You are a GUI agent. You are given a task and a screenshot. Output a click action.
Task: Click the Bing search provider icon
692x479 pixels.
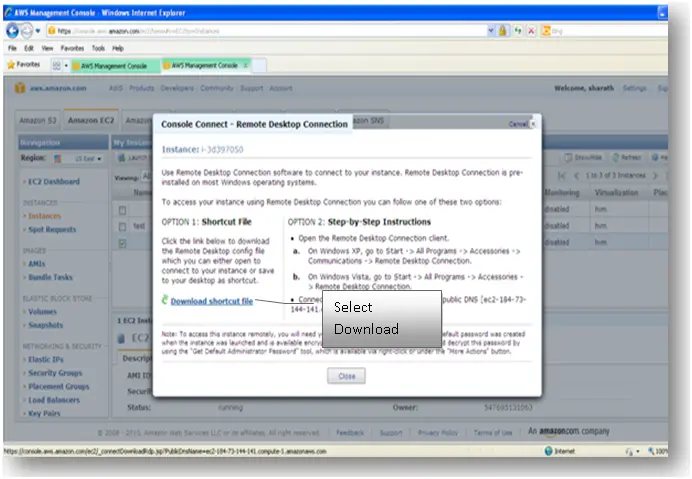(546, 30)
